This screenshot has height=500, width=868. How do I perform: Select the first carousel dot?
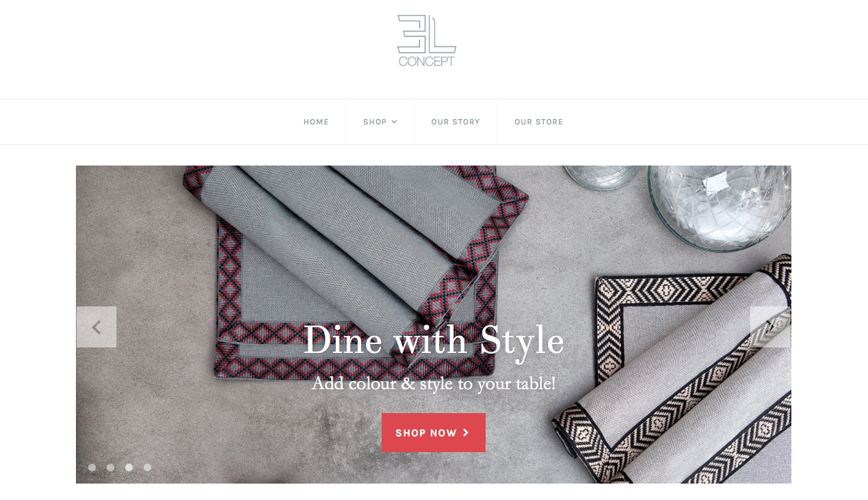(x=92, y=468)
